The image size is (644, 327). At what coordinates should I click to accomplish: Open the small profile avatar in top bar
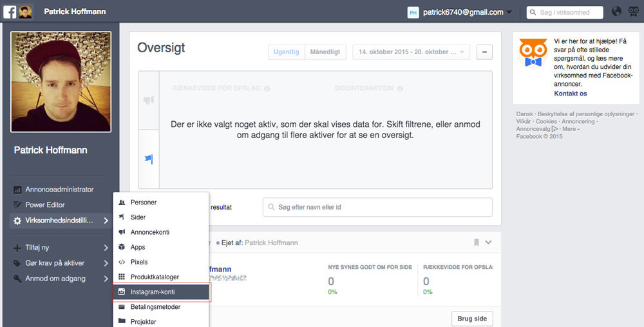(x=25, y=12)
